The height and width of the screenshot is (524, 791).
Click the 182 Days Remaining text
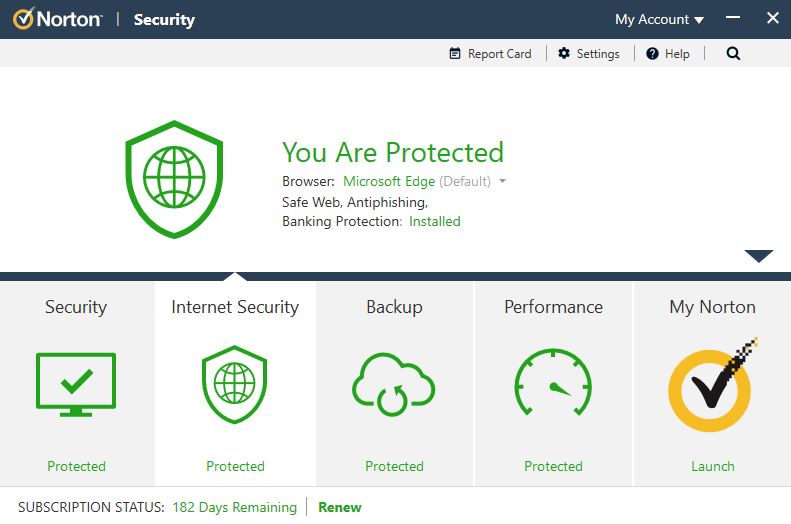click(235, 507)
